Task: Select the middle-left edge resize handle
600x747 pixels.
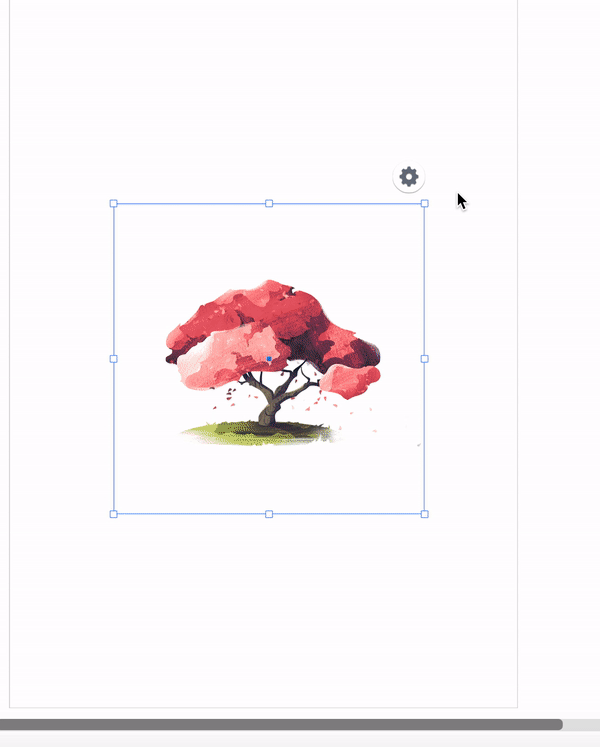Action: coord(113,359)
